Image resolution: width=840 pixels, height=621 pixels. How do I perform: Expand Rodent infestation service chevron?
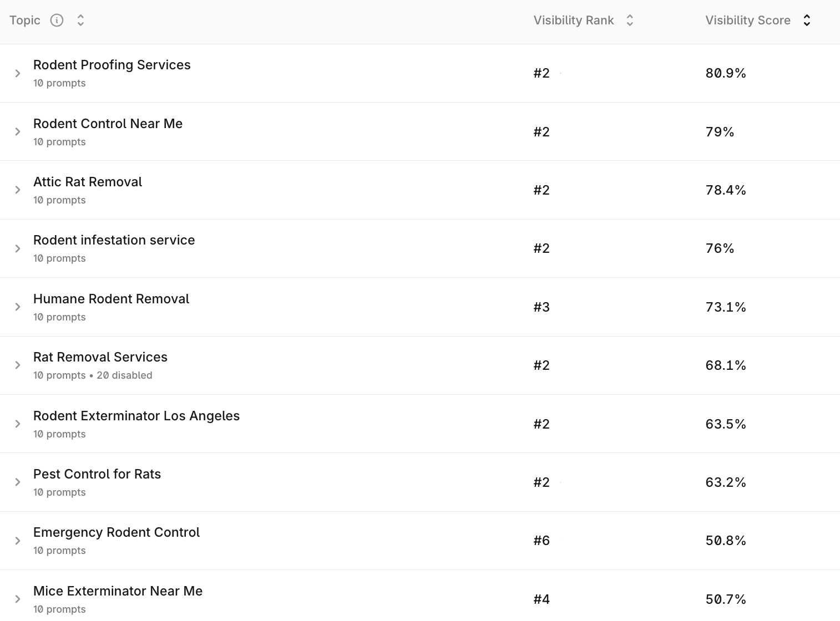pyautogui.click(x=18, y=248)
